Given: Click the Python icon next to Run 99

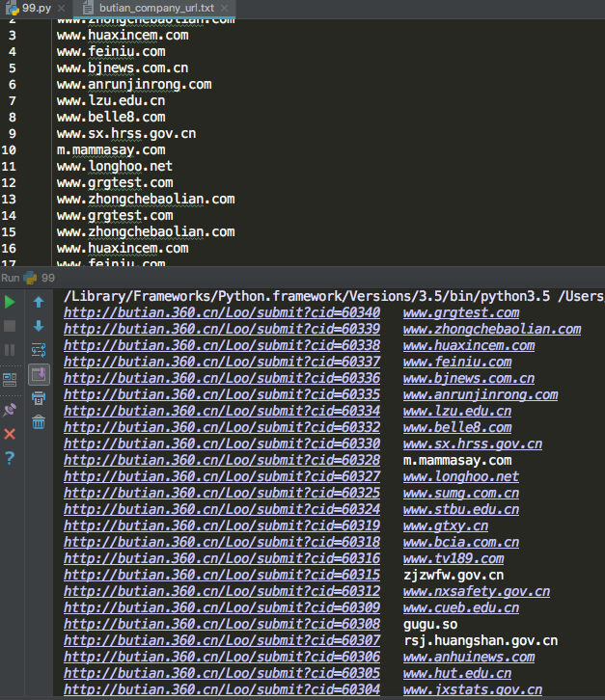Looking at the screenshot, I should [x=30, y=278].
